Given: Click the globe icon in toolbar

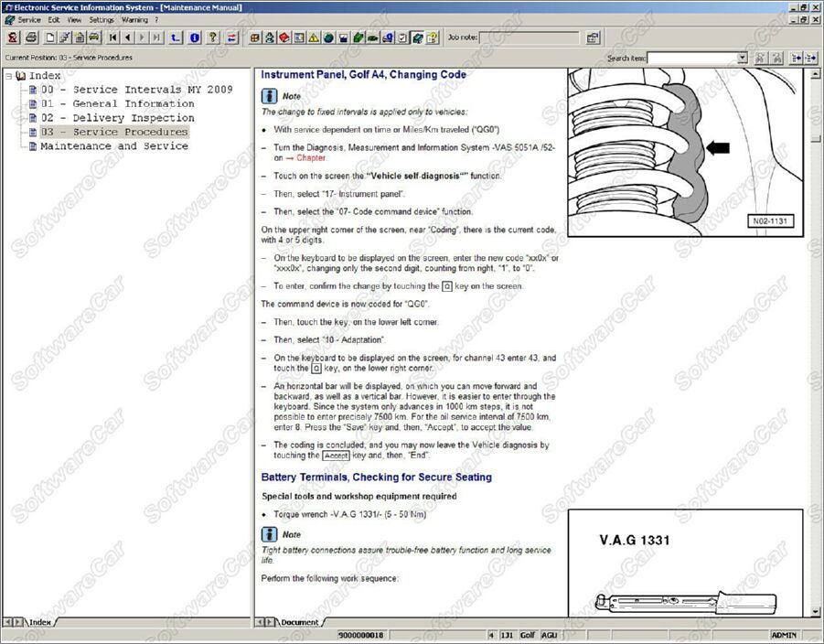Looking at the screenshot, I should 328,38.
